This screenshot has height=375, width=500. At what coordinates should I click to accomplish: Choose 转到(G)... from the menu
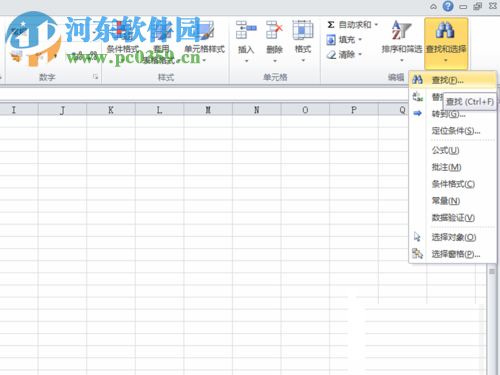coord(452,114)
